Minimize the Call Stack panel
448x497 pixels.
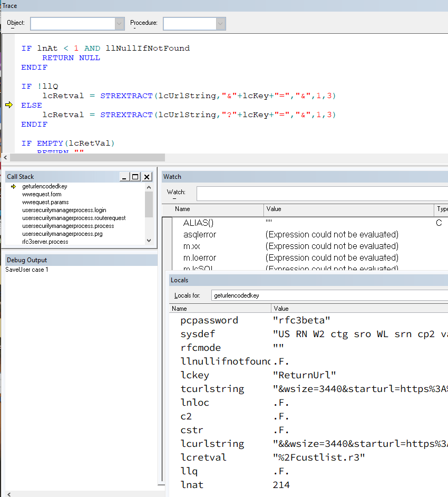click(124, 177)
